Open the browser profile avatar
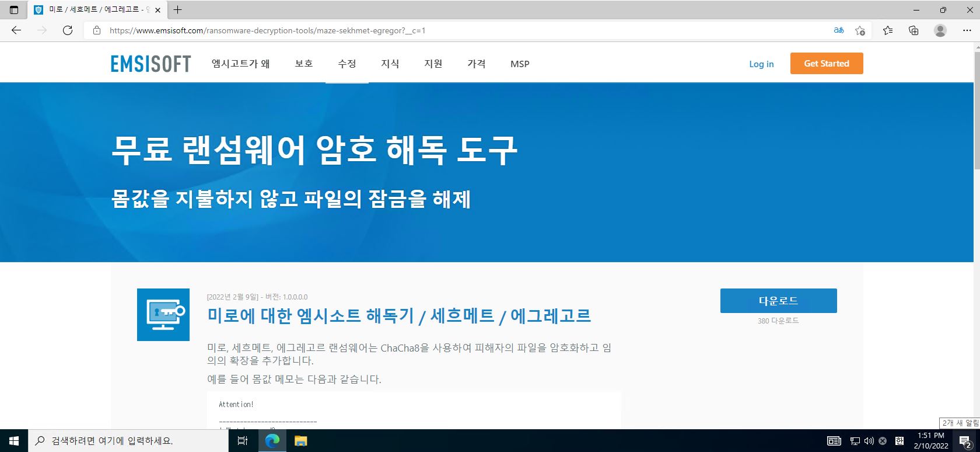The height and width of the screenshot is (452, 980). pyautogui.click(x=940, y=30)
